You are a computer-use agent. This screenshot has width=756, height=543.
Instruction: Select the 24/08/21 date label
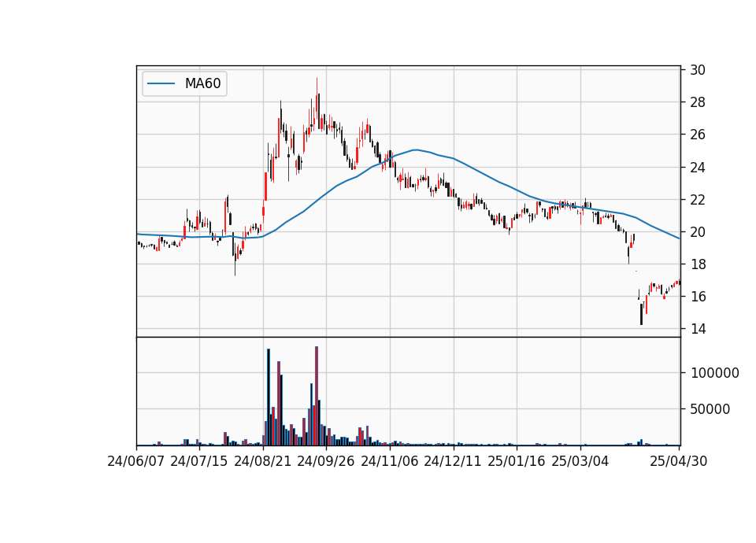(x=263, y=461)
